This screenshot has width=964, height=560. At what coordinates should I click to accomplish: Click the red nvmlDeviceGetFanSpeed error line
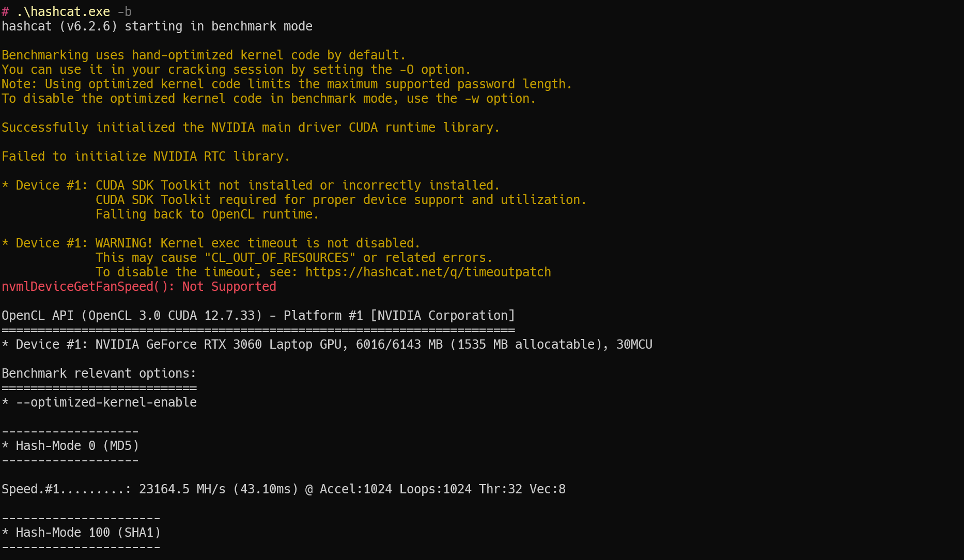tap(138, 287)
